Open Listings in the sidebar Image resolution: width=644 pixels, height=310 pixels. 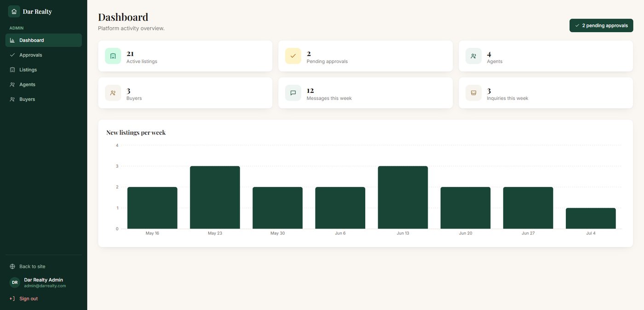[44, 70]
